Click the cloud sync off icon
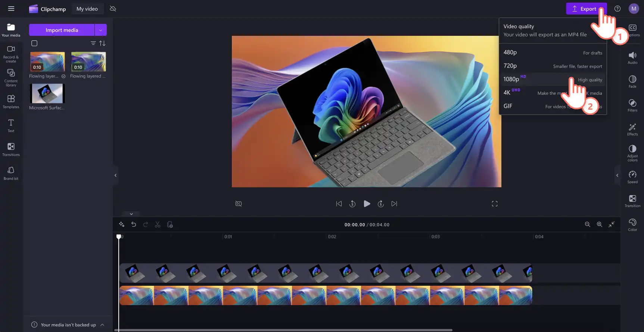Screen dimensions: 644x332 (x=113, y=9)
